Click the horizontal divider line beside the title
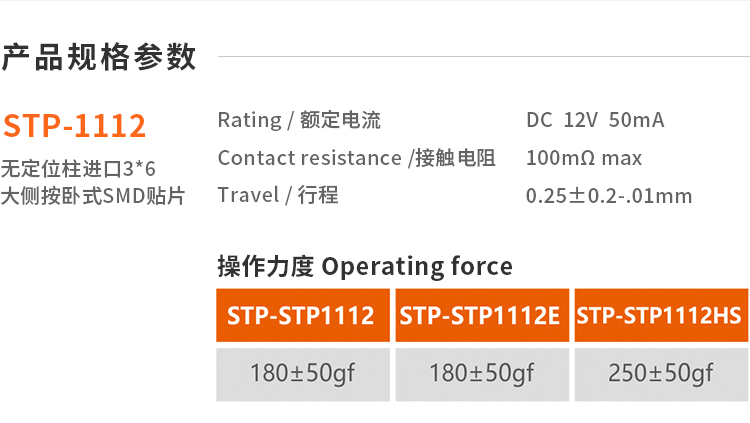Screen dimensions: 750x423 point(482,57)
